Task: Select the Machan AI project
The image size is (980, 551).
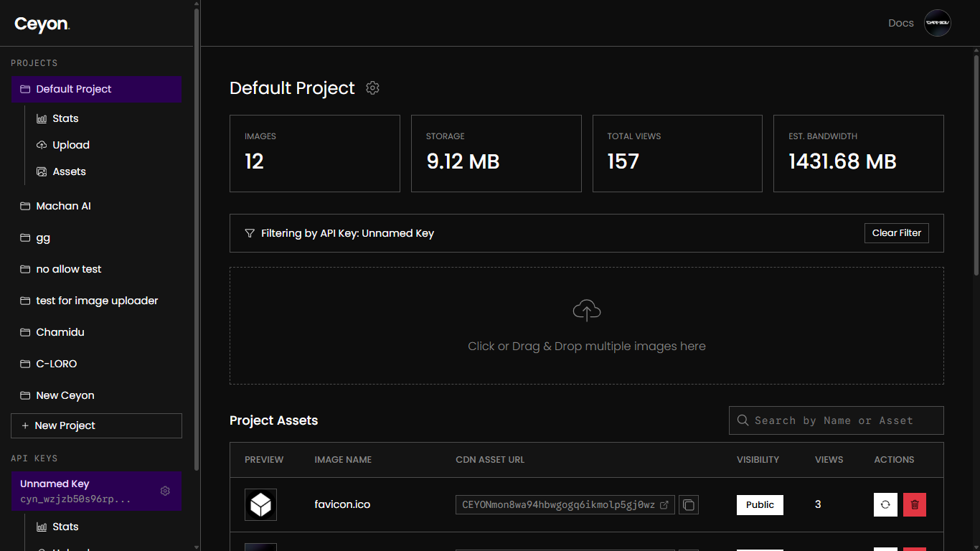Action: [x=96, y=206]
